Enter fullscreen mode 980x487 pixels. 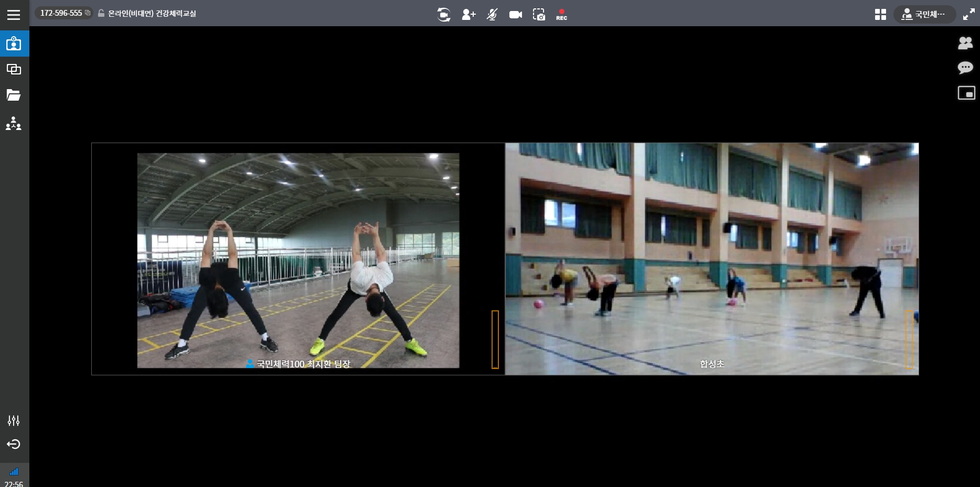pos(968,15)
